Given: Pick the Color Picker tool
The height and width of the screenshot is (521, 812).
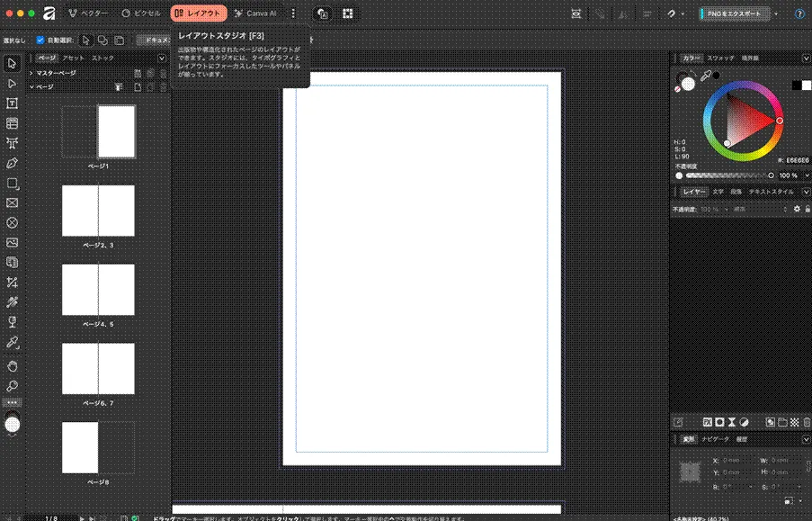Looking at the screenshot, I should tap(12, 344).
